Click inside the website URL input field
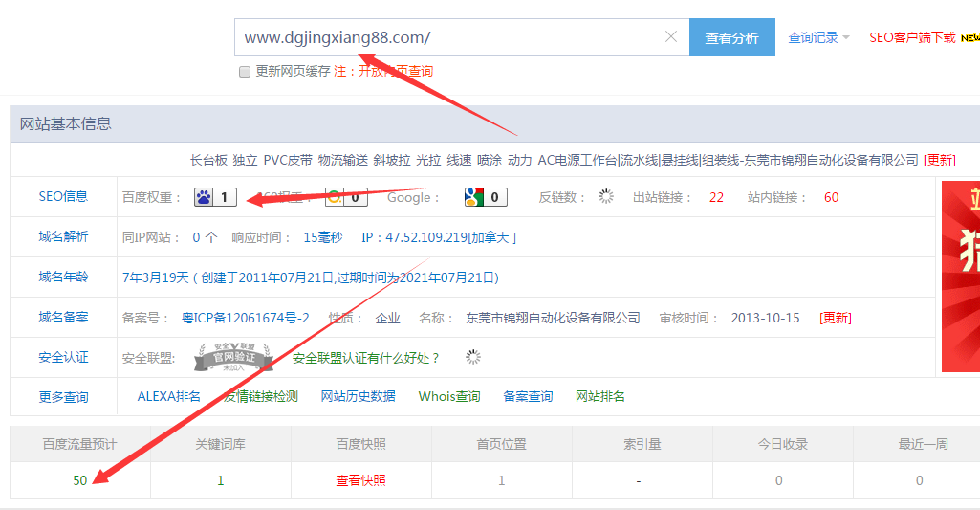The width and height of the screenshot is (980, 510). click(449, 38)
